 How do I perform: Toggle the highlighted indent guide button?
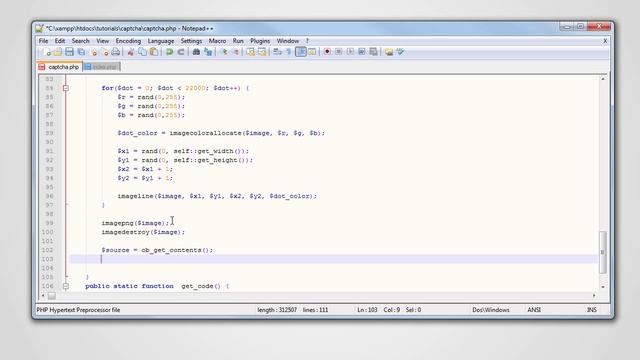pyautogui.click(x=301, y=52)
